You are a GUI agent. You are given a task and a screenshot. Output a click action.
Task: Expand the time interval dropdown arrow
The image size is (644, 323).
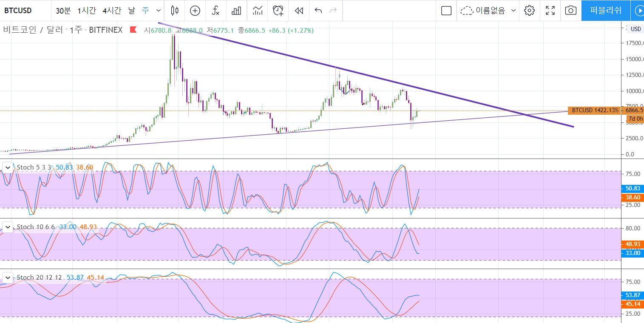point(159,11)
